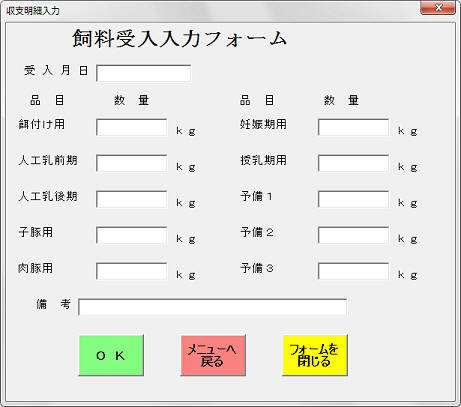461x407 pixels.
Task: Select the 餌付け用 quantity field
Action: (132, 127)
